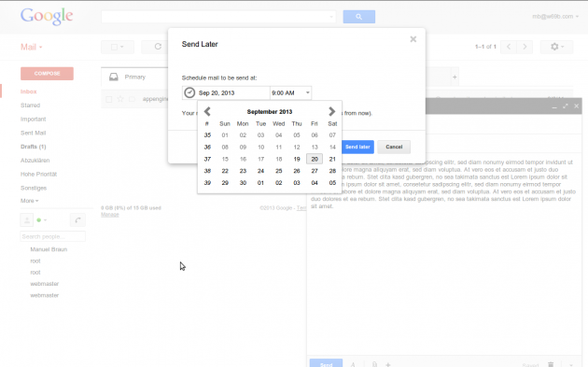The height and width of the screenshot is (367, 588).
Task: Switch to the Primary inbox tab
Action: 134,77
